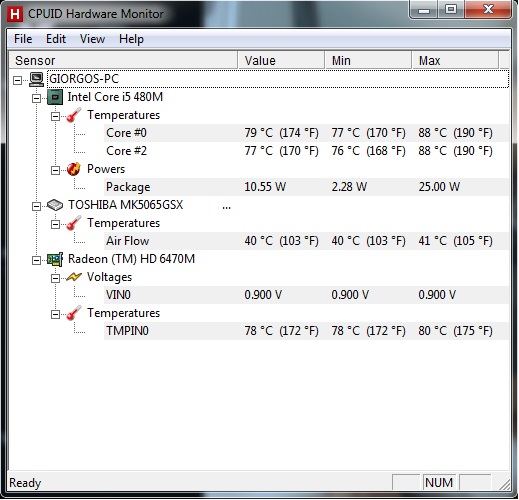
Task: Collapse the GIORGOS-PC tree node
Action: pos(17,80)
